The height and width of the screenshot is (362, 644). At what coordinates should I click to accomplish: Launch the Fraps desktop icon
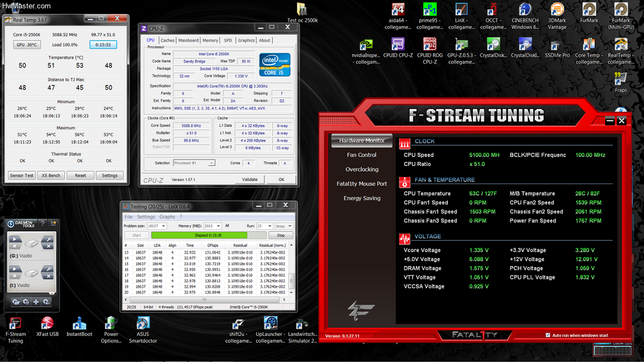pyautogui.click(x=621, y=83)
